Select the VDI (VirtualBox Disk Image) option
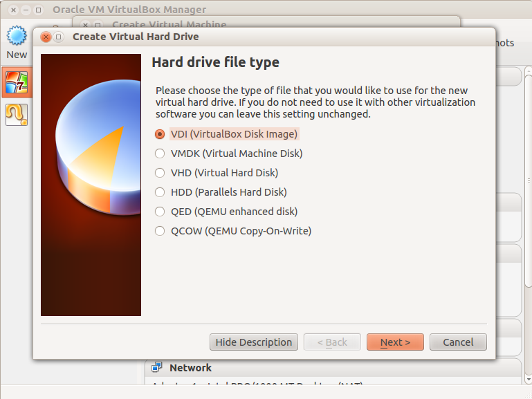Image resolution: width=532 pixels, height=399 pixels. point(226,134)
